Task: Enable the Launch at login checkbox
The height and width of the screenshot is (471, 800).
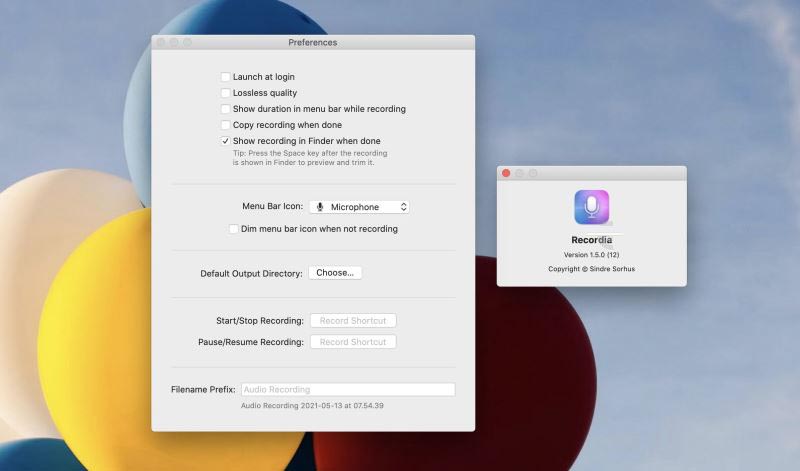Action: (225, 77)
